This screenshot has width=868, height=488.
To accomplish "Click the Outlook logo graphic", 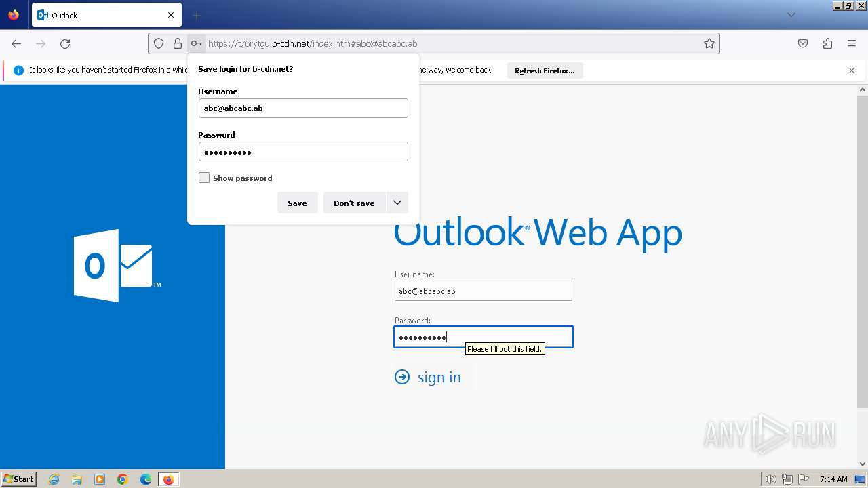I will pyautogui.click(x=117, y=265).
